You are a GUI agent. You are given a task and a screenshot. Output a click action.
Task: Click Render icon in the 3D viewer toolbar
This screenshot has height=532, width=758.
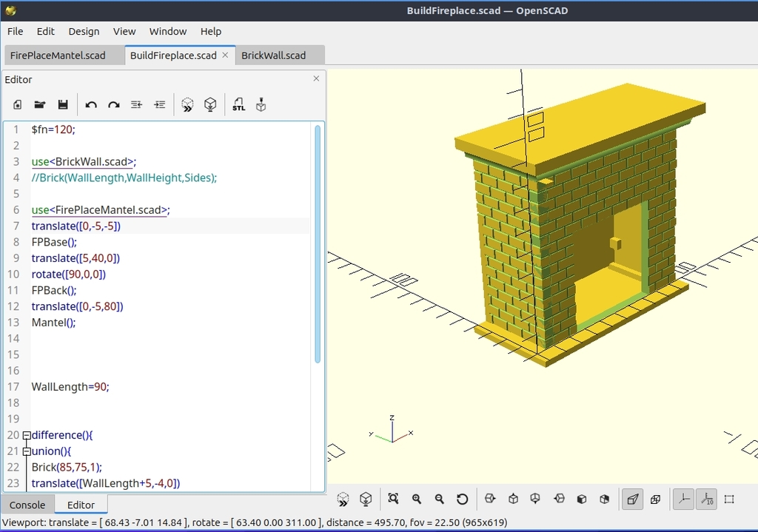coord(366,499)
